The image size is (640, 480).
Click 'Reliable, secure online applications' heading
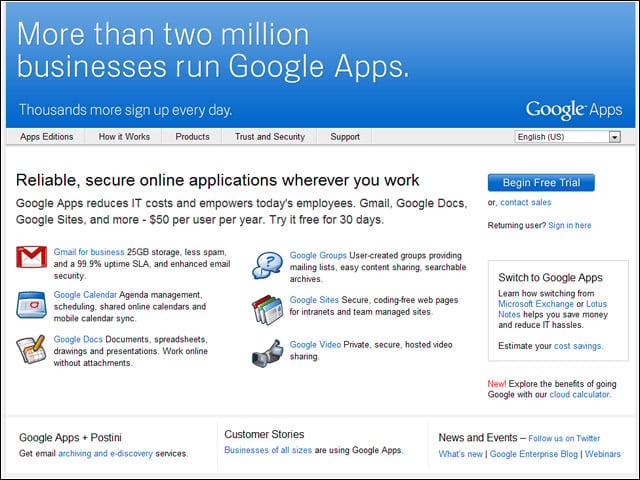(218, 180)
